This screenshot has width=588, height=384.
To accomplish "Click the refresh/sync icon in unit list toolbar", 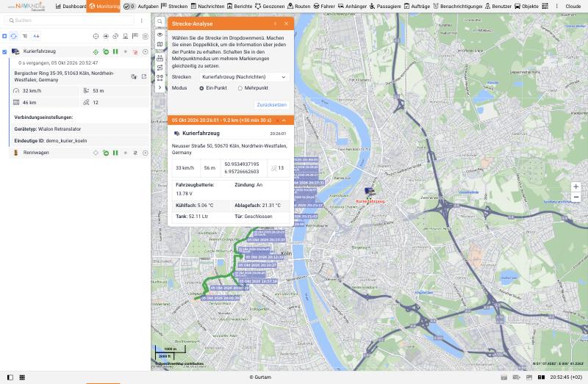I will (14, 36).
